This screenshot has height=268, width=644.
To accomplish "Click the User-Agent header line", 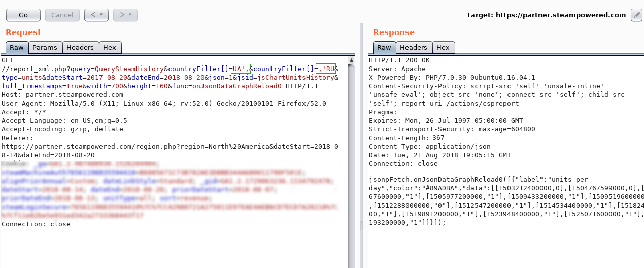I will point(164,104).
